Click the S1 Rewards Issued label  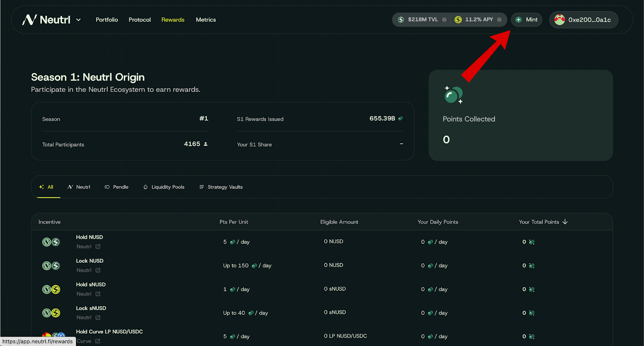(x=260, y=119)
